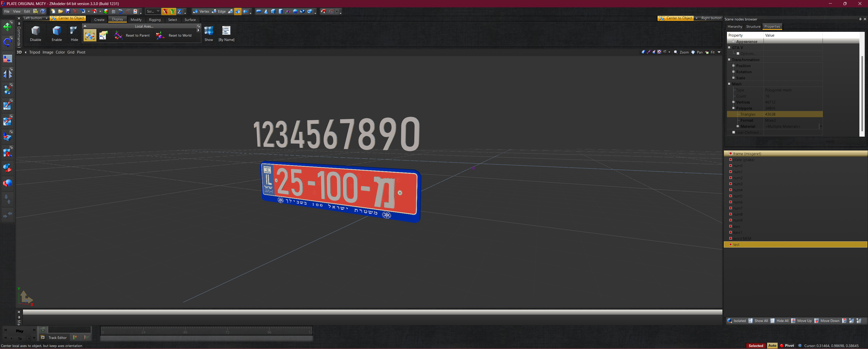This screenshot has height=349, width=868.
Task: Open the Hierarchy tab
Action: coord(735,27)
